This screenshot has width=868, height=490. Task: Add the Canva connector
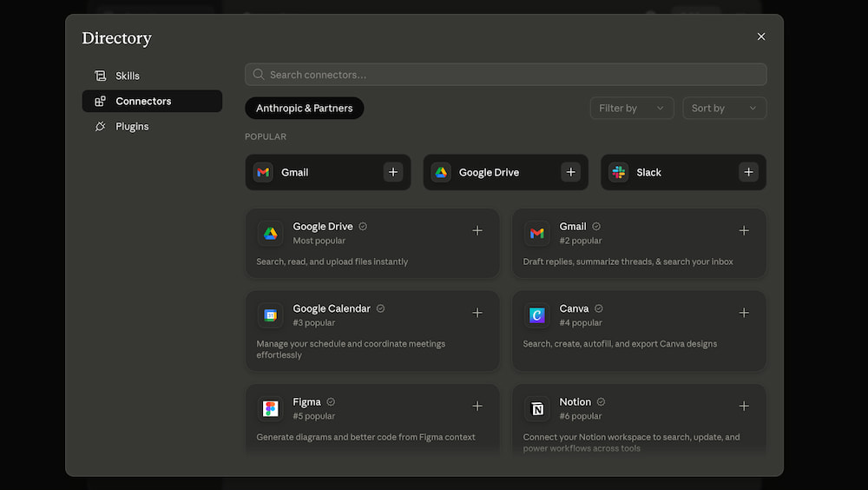pos(744,313)
